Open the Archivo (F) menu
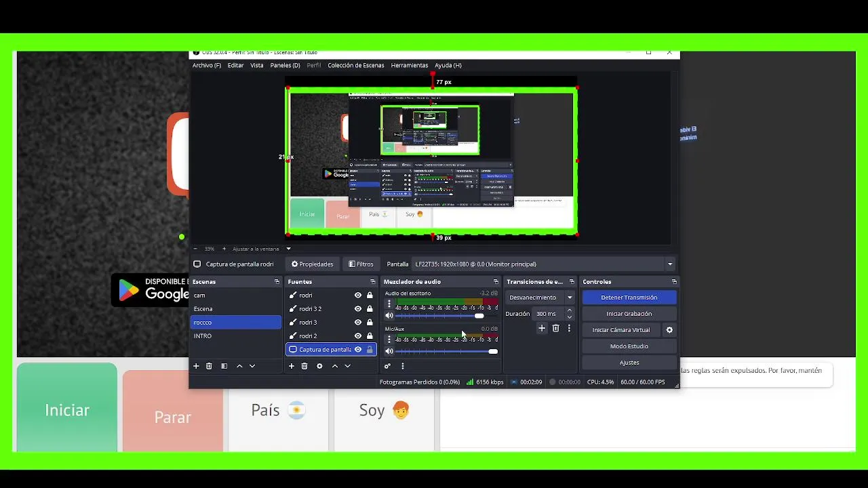The width and height of the screenshot is (868, 488). (x=207, y=66)
